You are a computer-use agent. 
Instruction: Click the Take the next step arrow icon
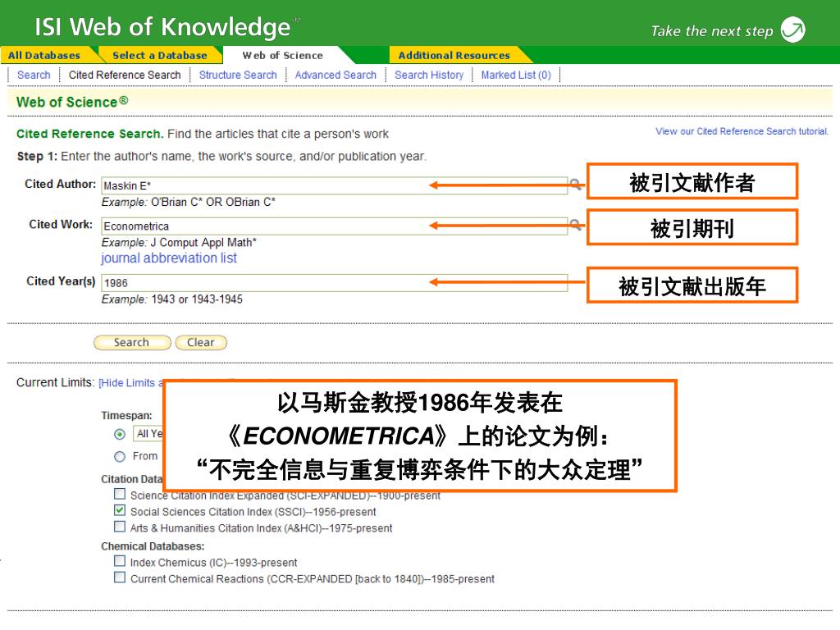coord(793,30)
